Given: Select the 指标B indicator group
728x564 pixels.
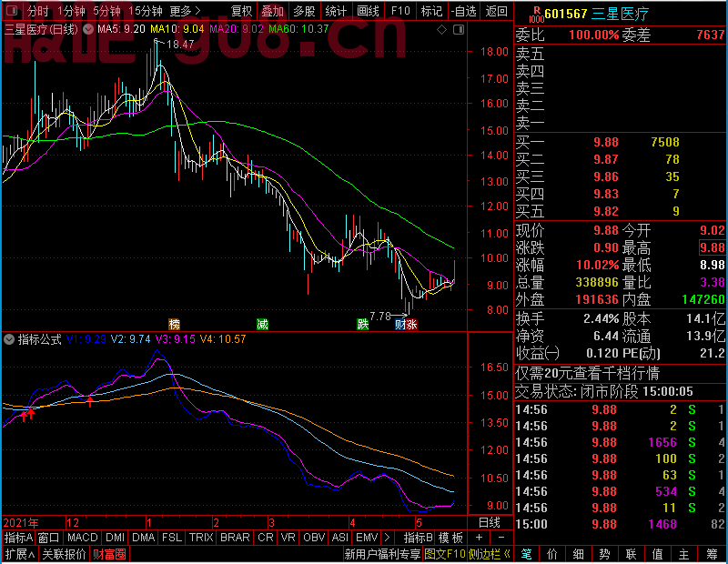Looking at the screenshot, I should coord(419,538).
